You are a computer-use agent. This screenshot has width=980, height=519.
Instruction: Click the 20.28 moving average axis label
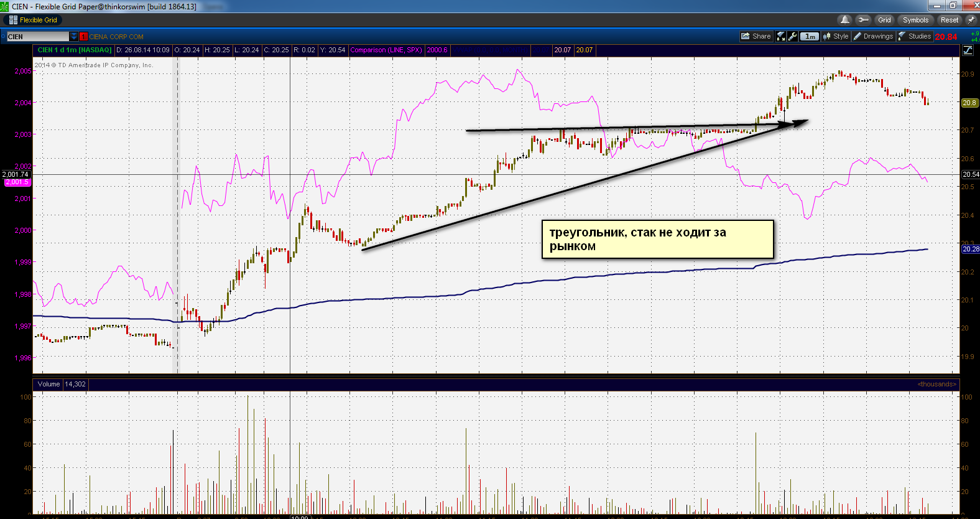(971, 249)
